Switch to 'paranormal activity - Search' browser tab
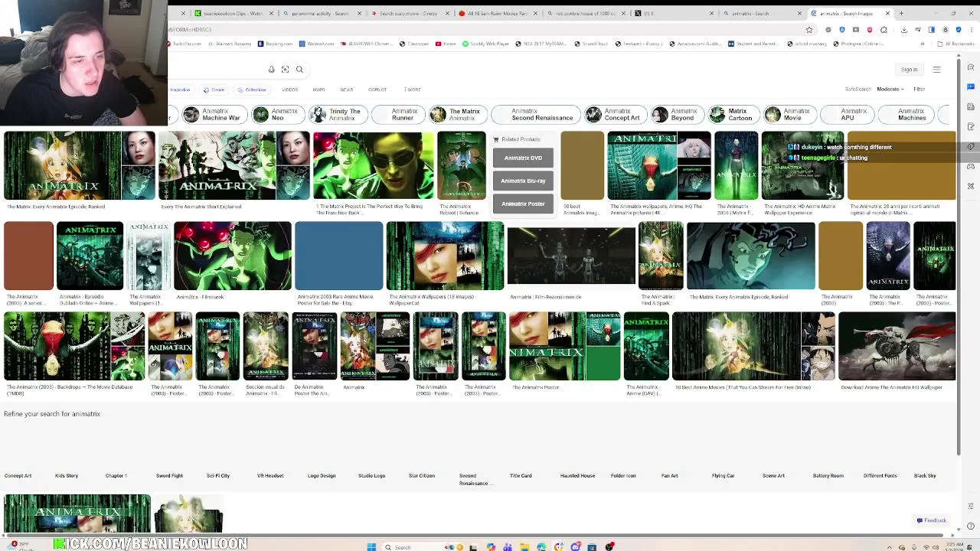The width and height of the screenshot is (980, 551). click(322, 13)
